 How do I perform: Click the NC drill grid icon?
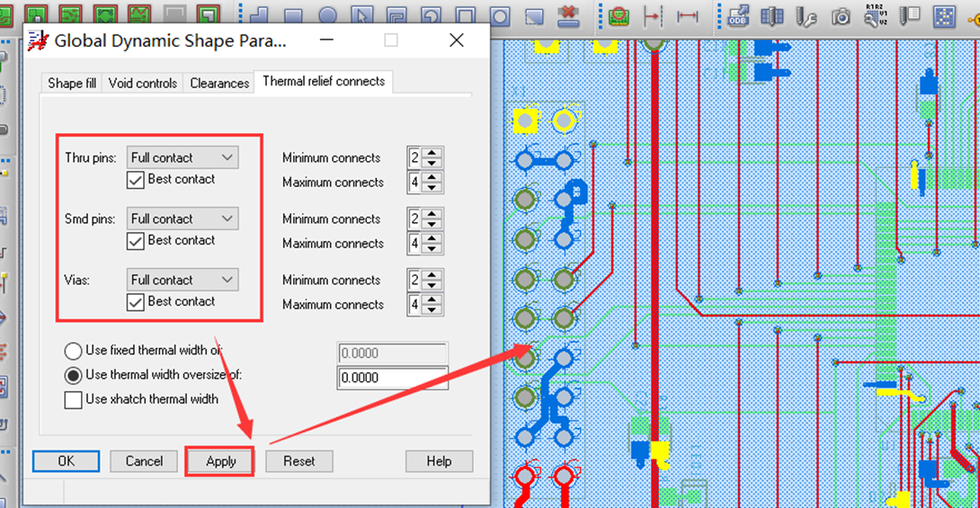tap(772, 15)
